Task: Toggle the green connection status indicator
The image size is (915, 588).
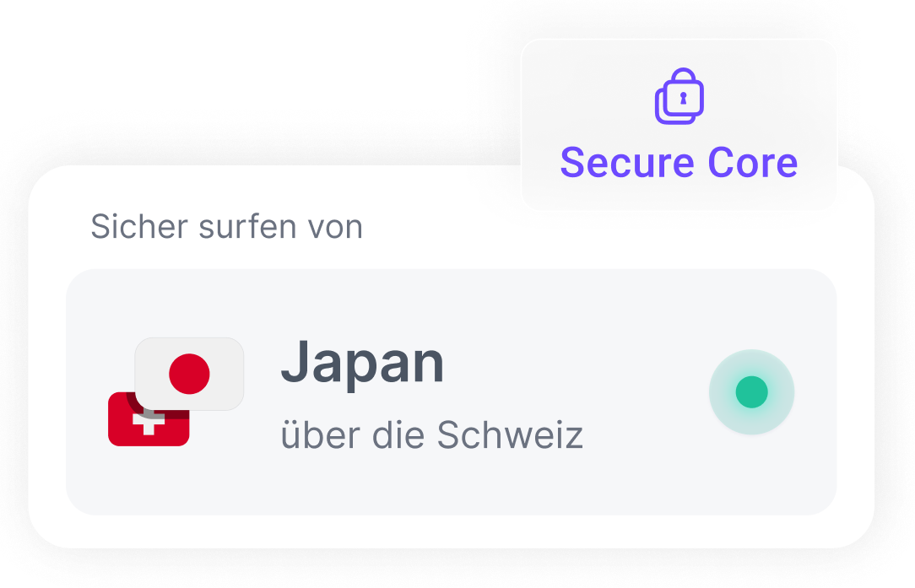Action: point(751,392)
